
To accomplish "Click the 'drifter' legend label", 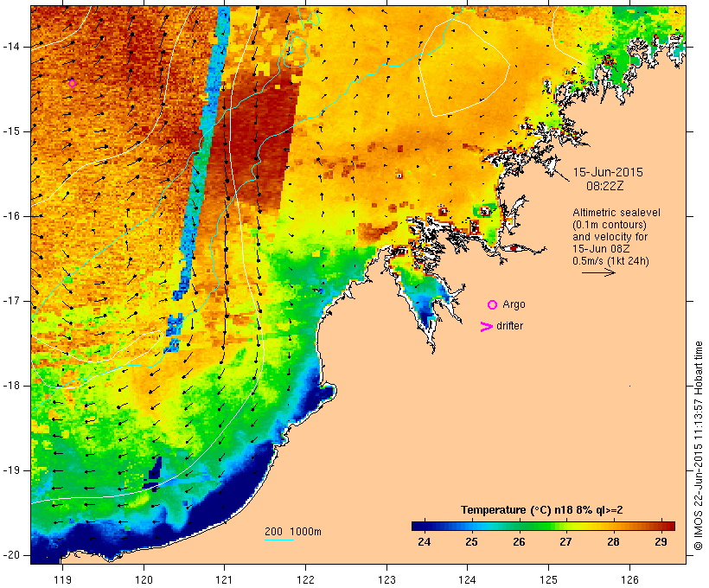I will pos(509,326).
